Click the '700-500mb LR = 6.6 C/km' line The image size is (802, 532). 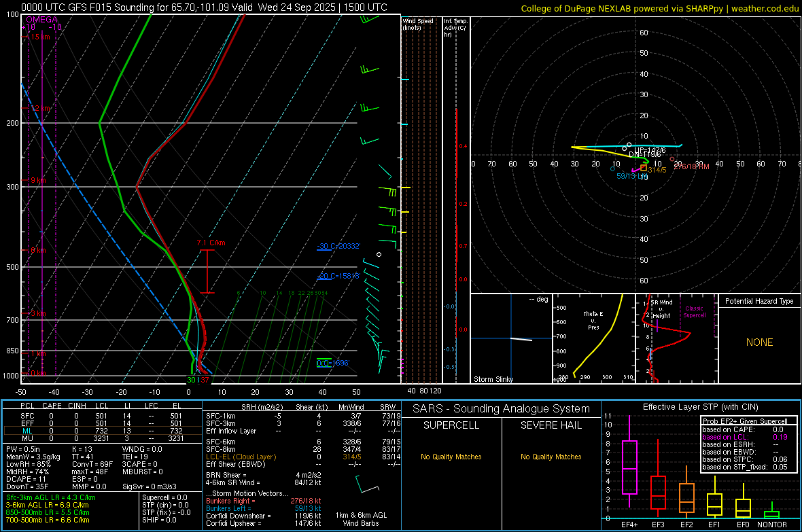click(x=48, y=520)
